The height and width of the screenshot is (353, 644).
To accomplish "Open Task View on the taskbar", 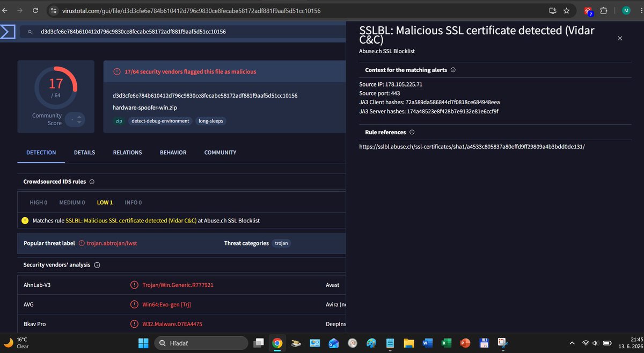I will [x=259, y=342].
